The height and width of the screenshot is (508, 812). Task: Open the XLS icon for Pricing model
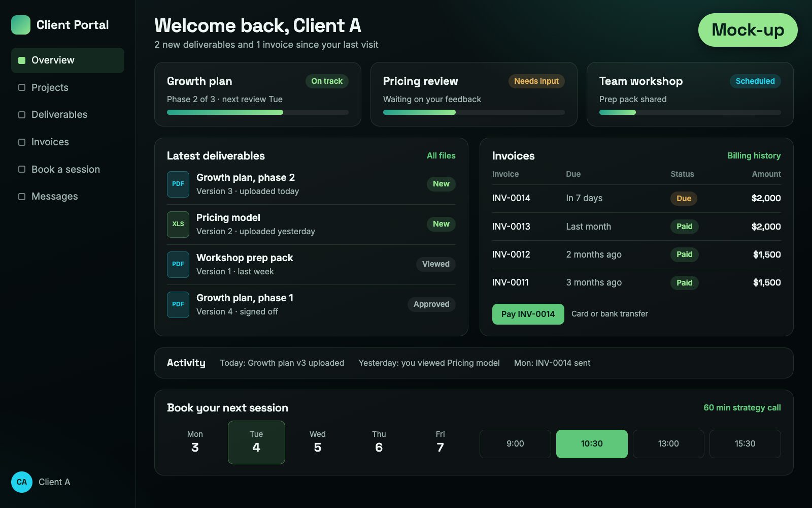pos(178,224)
